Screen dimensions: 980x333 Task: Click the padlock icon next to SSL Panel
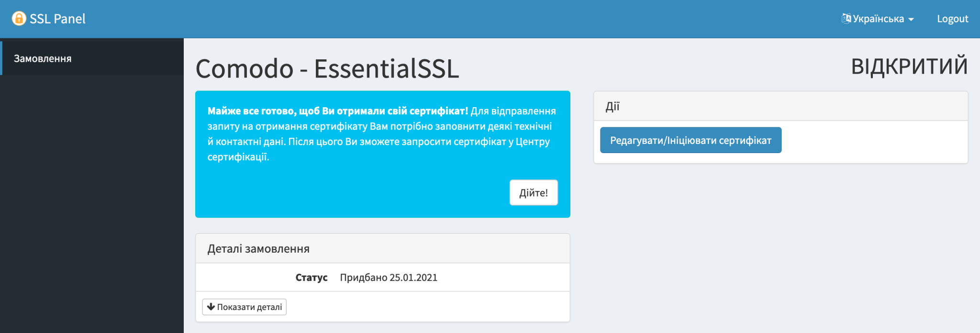point(18,19)
